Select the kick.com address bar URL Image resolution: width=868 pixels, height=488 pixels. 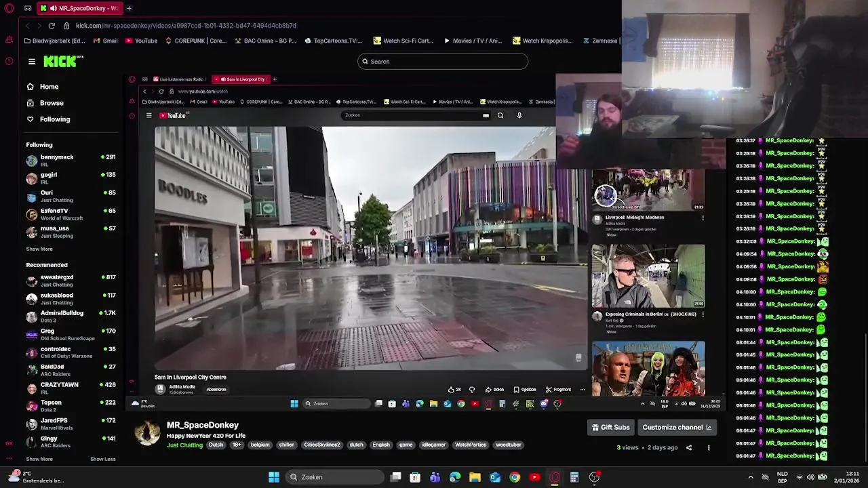pyautogui.click(x=186, y=26)
